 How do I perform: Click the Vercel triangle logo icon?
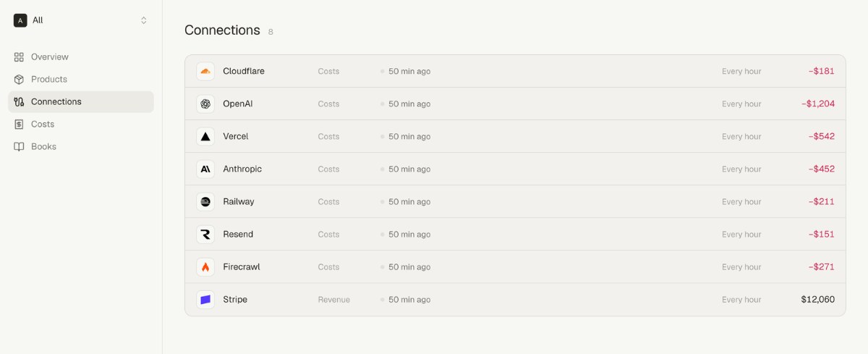[205, 136]
